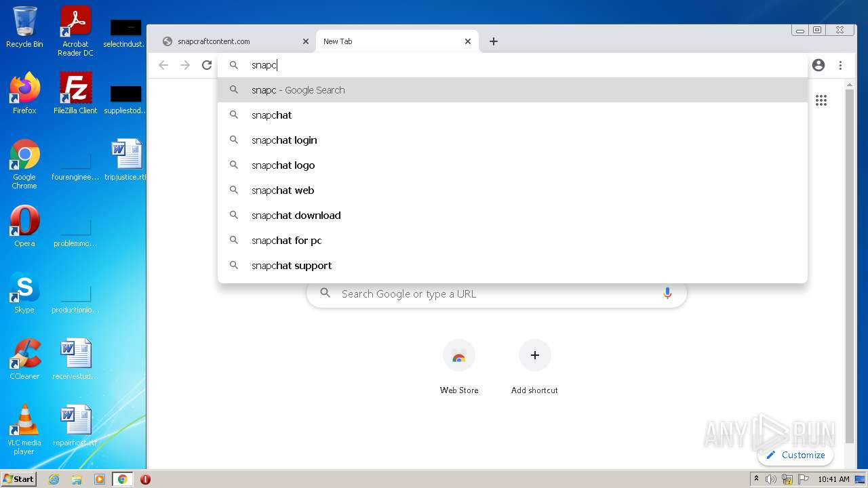Screen dimensions: 868x488
Task: Show hidden system tray icons
Action: 756,479
